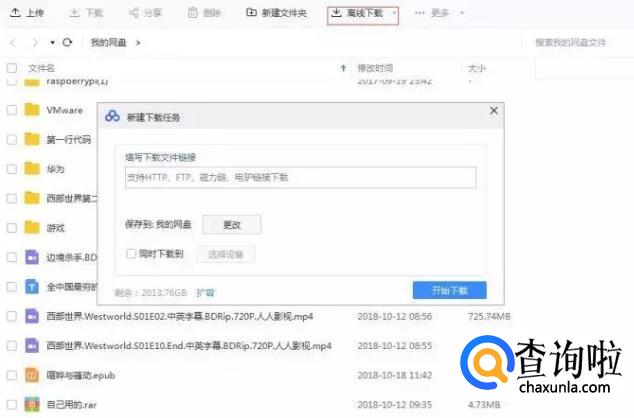This screenshot has height=418, width=634.
Task: Click the Westworld S01E02 video icon
Action: 32,316
